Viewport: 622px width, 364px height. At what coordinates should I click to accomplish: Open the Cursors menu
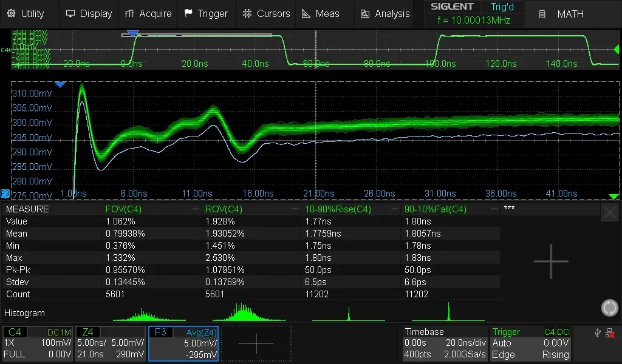coord(266,13)
